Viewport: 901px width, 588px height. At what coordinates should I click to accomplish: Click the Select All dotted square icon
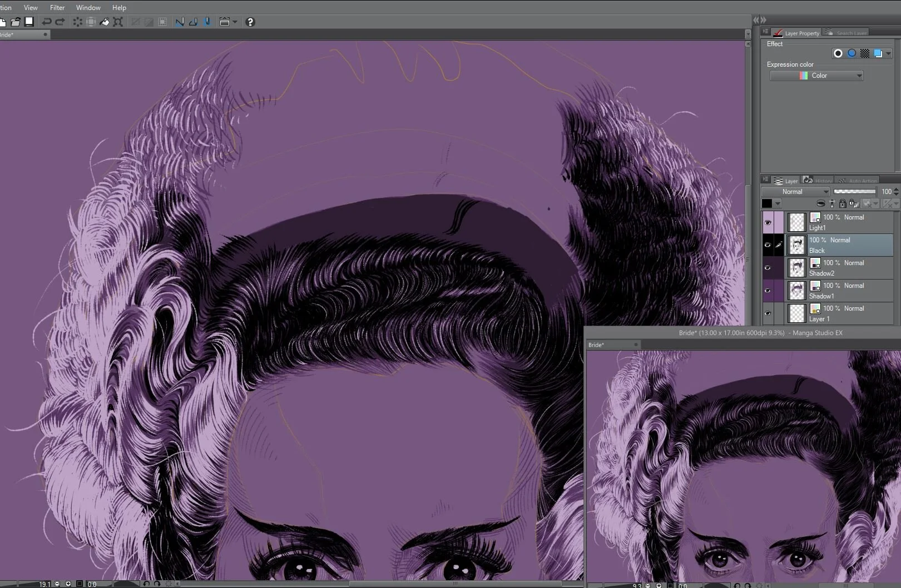click(x=162, y=22)
